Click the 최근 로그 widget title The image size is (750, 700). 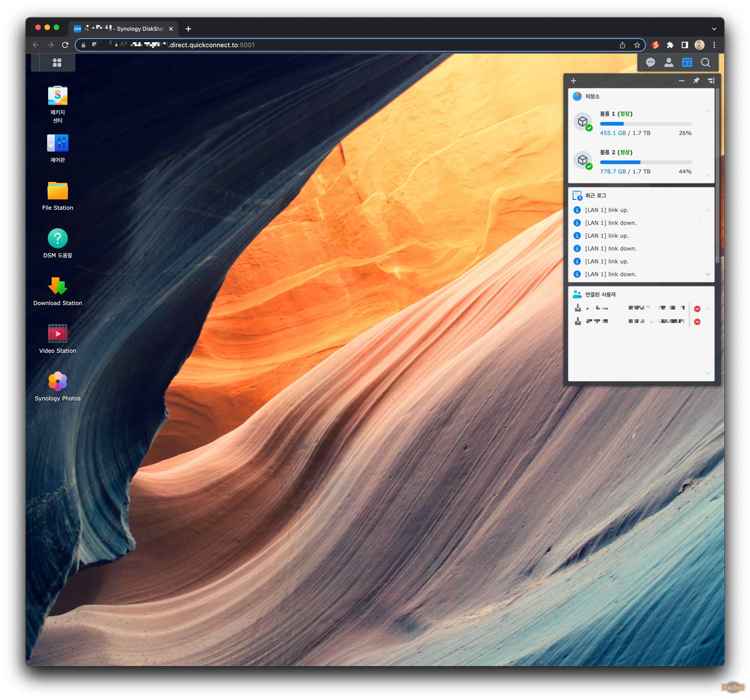tap(595, 195)
